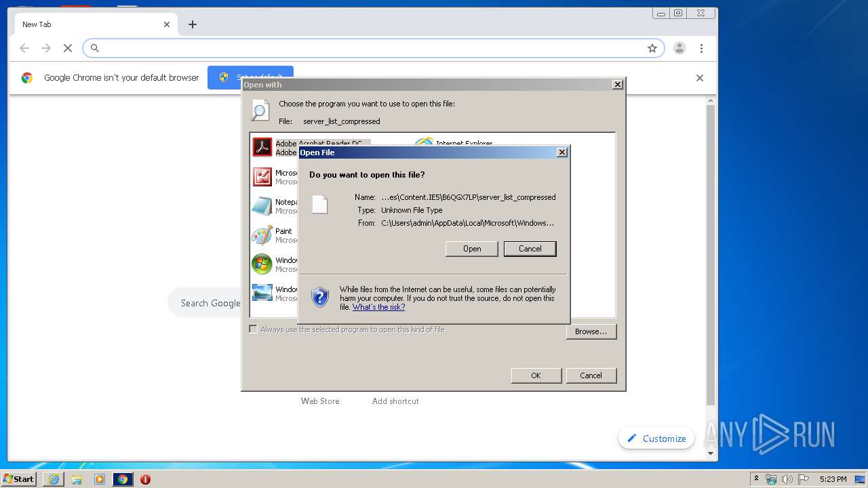The height and width of the screenshot is (488, 868).
Task: Open Internet Explorer from the taskbar
Action: pyautogui.click(x=54, y=479)
